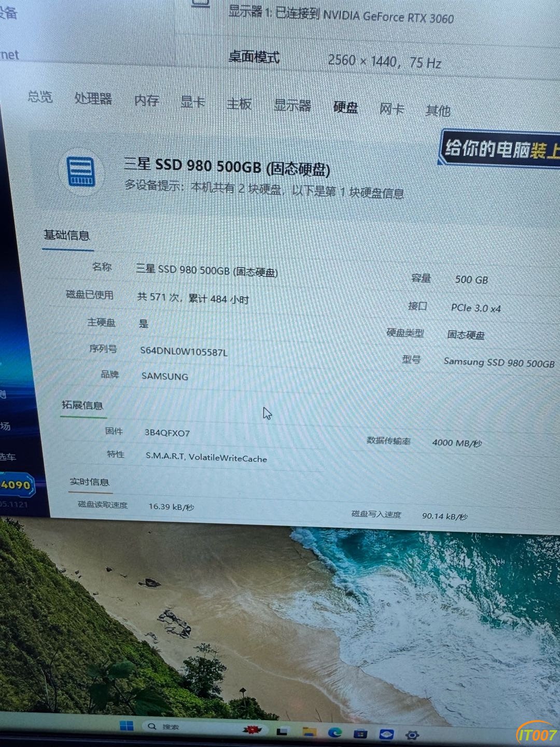
Task: Click the 2560 × 1440, 75 Hz resolution text
Action: 384,62
